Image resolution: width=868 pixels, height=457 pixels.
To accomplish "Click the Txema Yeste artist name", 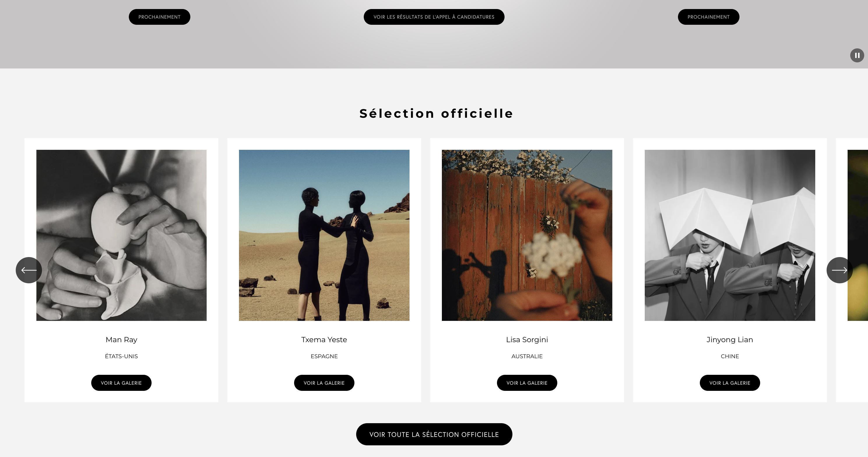I will 324,340.
